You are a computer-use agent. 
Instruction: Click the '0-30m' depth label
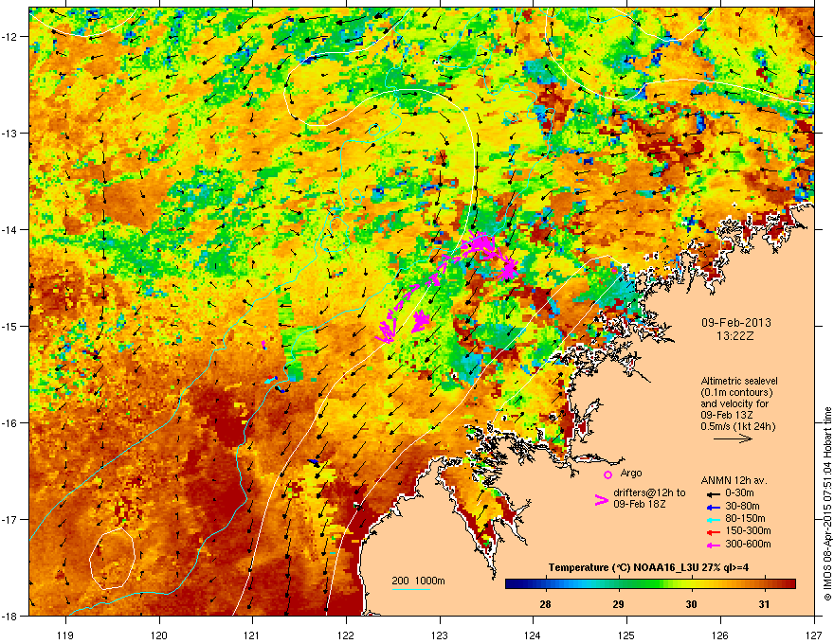pos(739,493)
